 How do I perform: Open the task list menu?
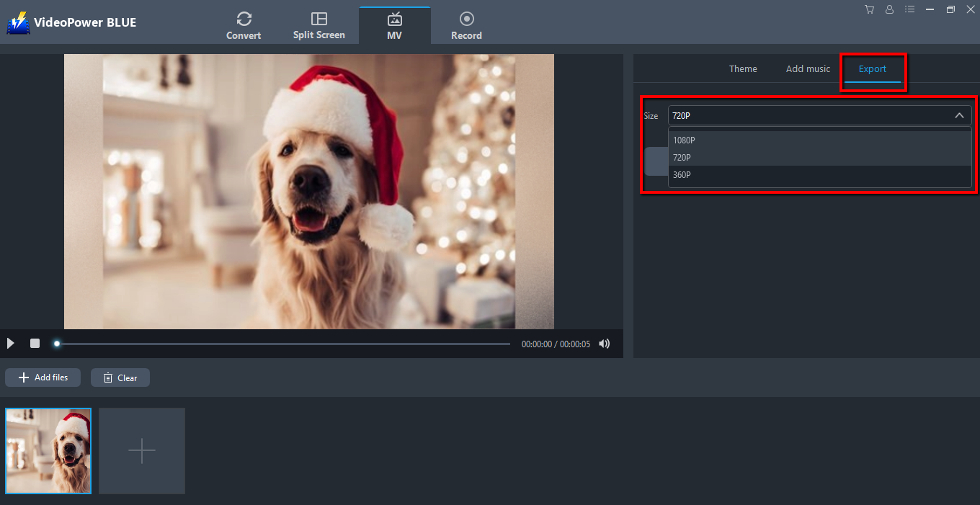[x=909, y=9]
